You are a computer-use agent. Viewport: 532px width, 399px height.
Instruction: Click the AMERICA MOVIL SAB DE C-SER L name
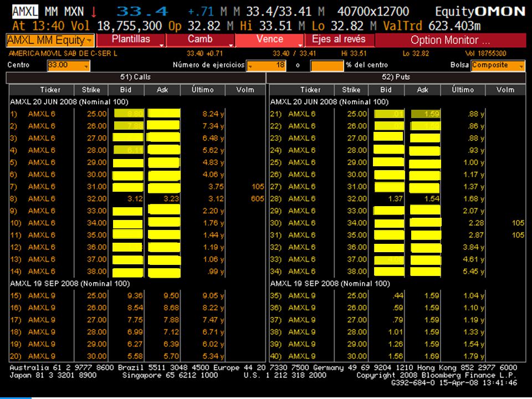pos(63,54)
